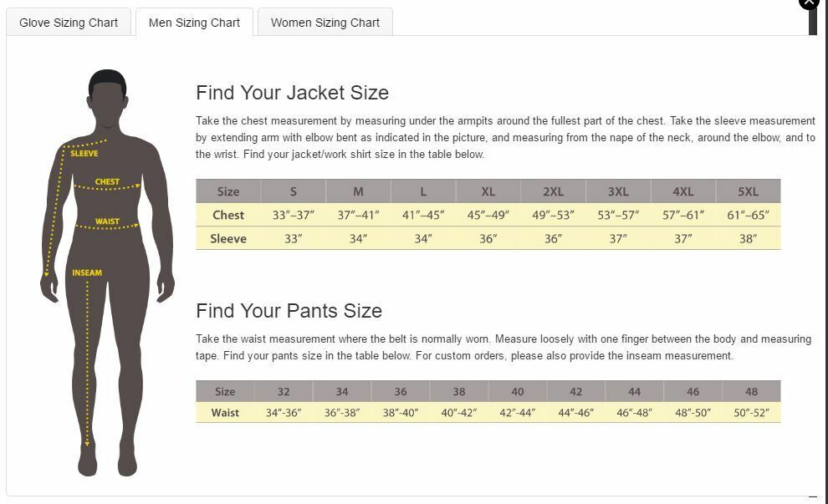Click the S chest measurement 33″–37″ cell

tap(294, 215)
